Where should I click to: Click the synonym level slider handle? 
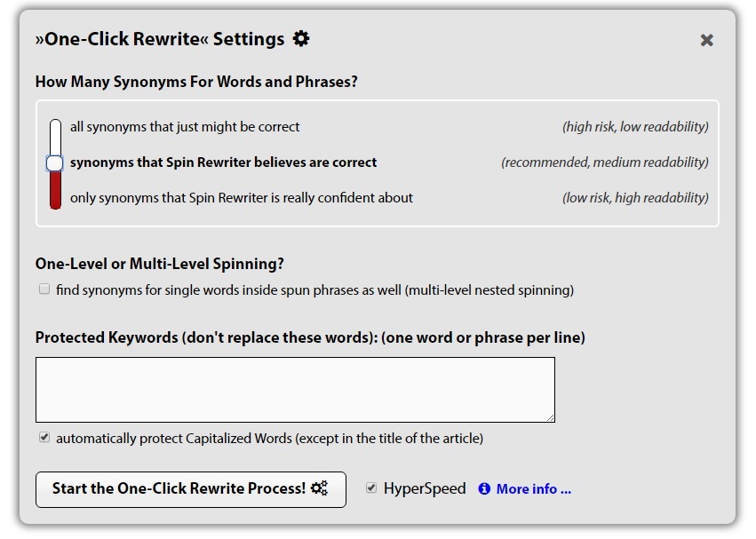pyautogui.click(x=55, y=163)
